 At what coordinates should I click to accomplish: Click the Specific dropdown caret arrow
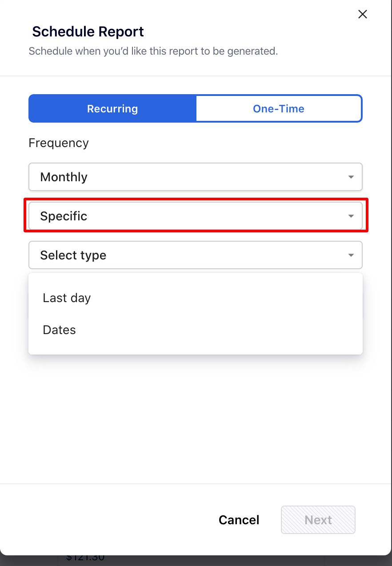pos(351,216)
